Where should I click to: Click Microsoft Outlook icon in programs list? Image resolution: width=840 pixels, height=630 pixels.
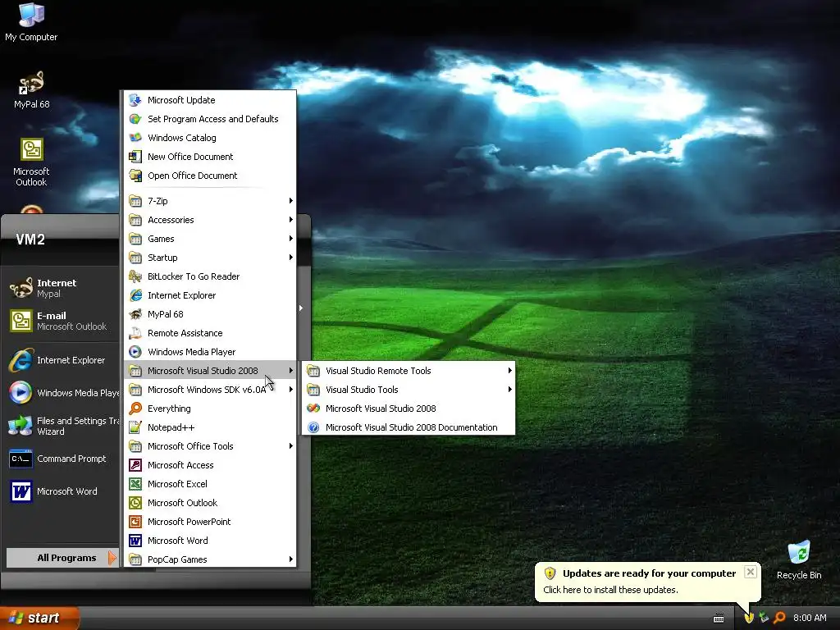[x=135, y=503]
